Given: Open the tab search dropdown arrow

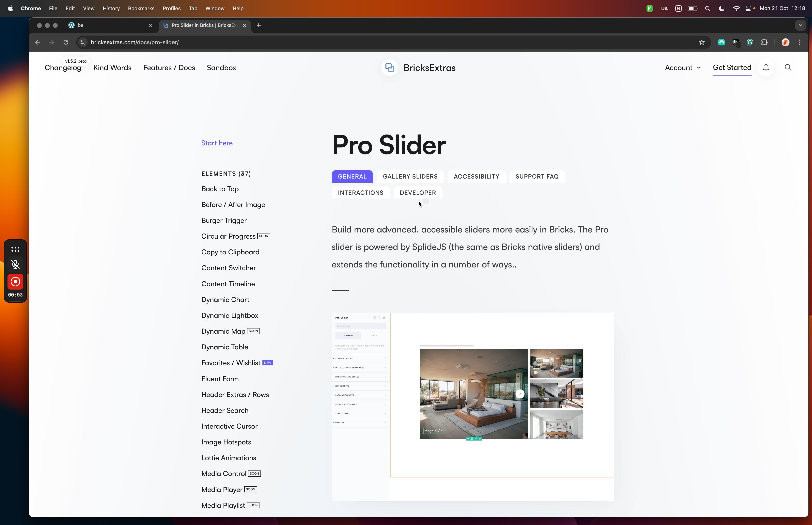Looking at the screenshot, I should (x=800, y=25).
